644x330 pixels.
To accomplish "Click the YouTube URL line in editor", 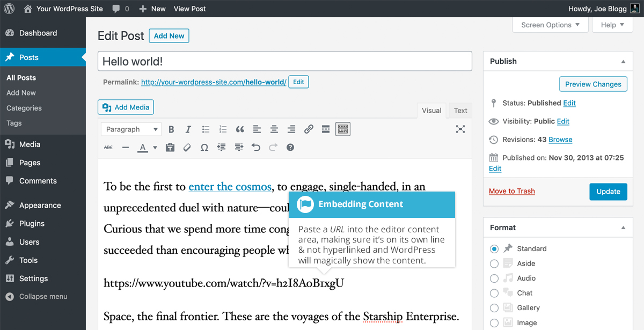I will [224, 283].
